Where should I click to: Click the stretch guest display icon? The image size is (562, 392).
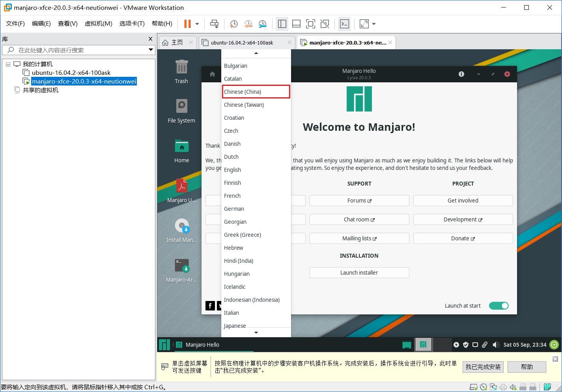(364, 24)
